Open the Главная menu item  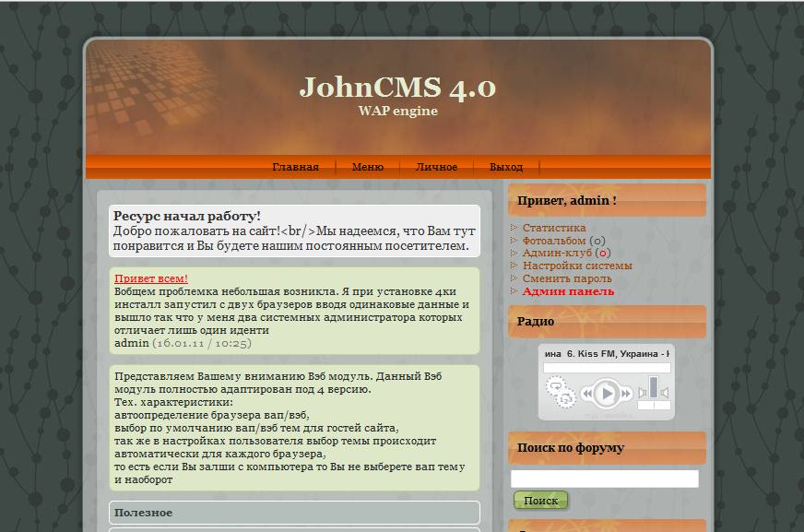(x=295, y=167)
